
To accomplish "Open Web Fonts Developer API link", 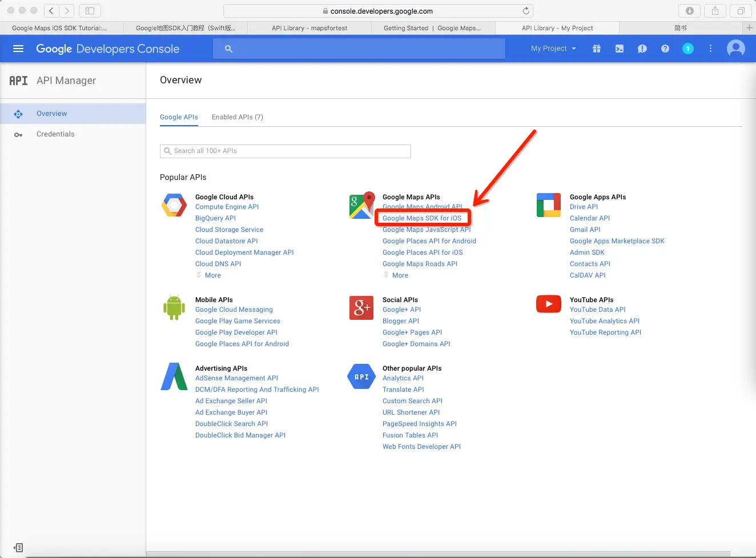I will coord(421,447).
